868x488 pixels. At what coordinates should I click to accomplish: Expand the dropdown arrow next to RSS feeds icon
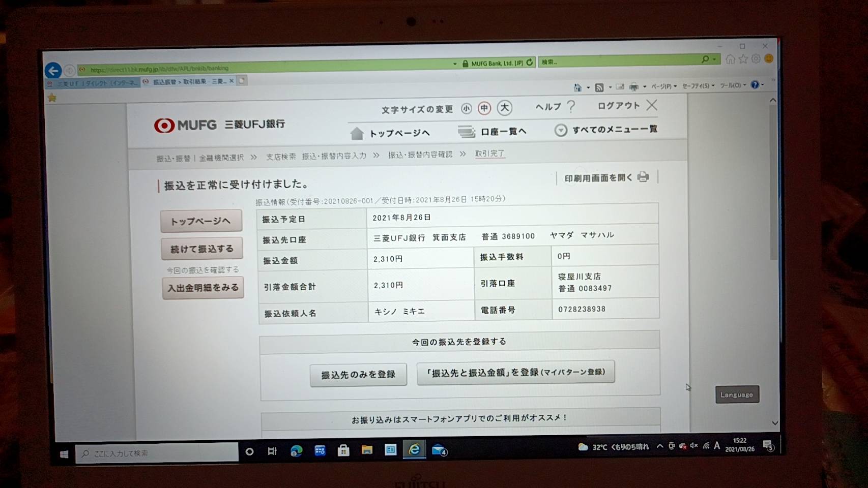pyautogui.click(x=610, y=87)
